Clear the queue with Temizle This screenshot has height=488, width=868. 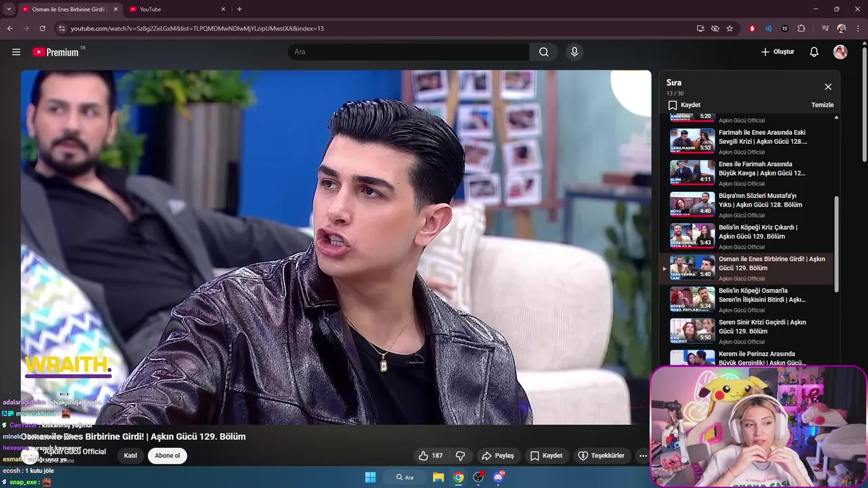[x=823, y=105]
